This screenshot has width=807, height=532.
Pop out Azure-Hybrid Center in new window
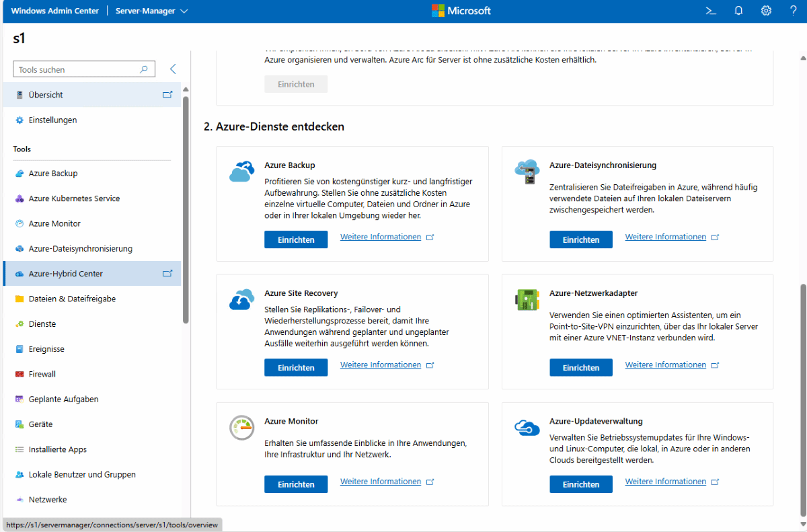point(167,274)
